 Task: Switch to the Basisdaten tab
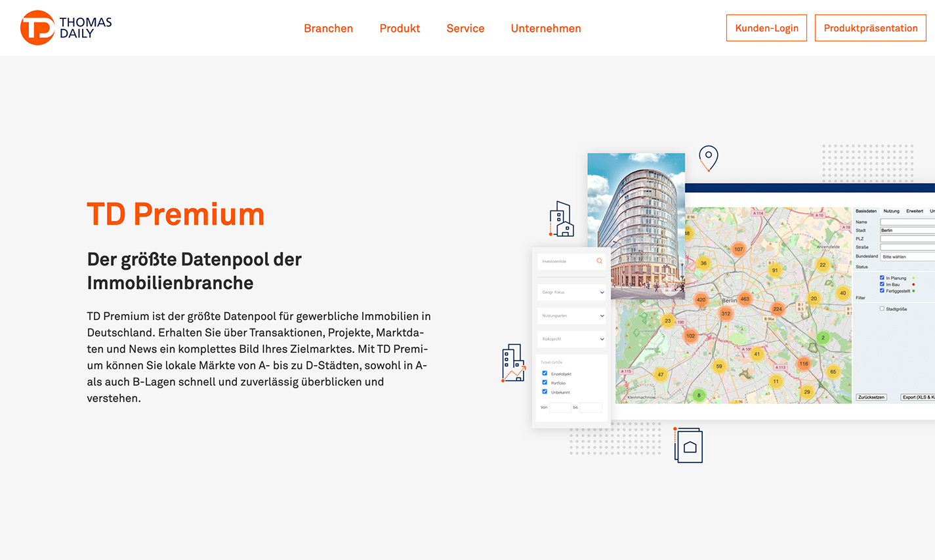pos(865,211)
